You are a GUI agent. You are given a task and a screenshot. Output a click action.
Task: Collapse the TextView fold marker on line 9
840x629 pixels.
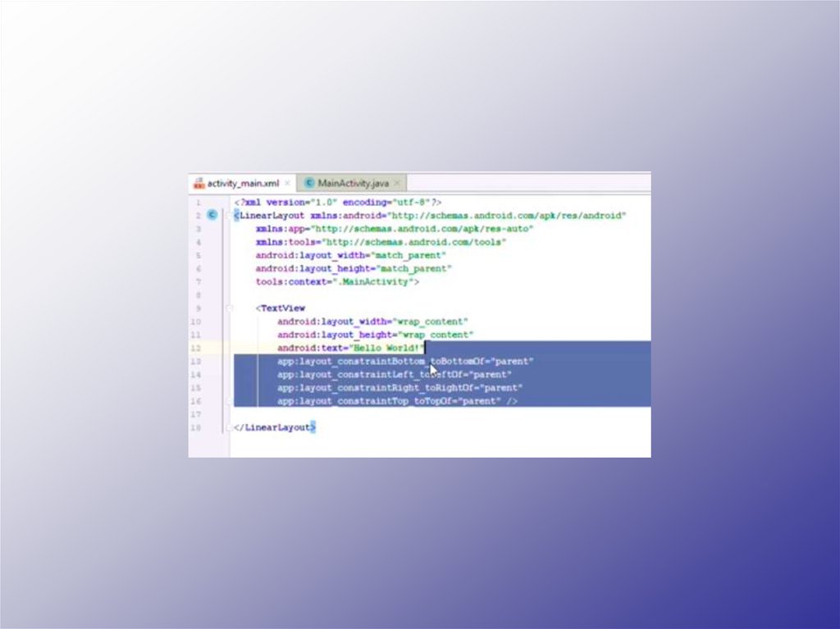(x=230, y=308)
